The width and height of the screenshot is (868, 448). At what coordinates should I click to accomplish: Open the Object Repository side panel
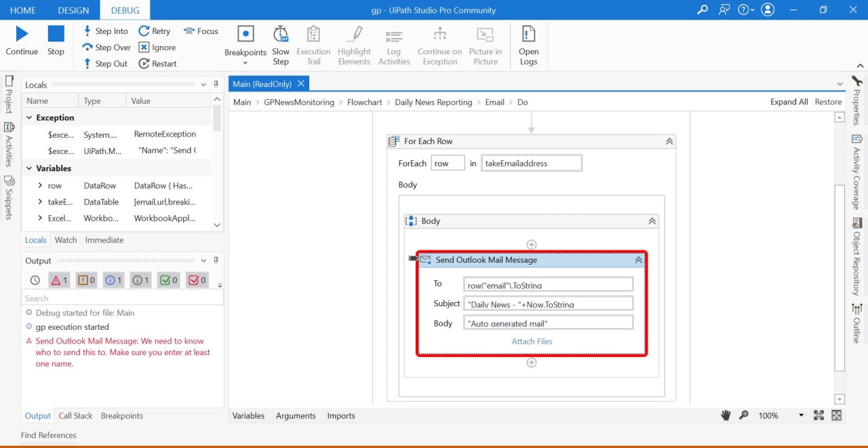857,255
